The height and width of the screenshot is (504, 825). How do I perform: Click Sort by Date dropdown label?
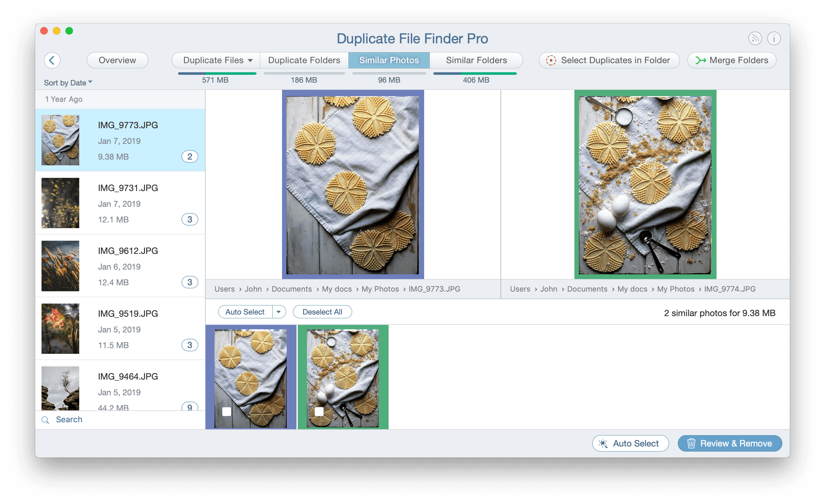click(x=67, y=82)
